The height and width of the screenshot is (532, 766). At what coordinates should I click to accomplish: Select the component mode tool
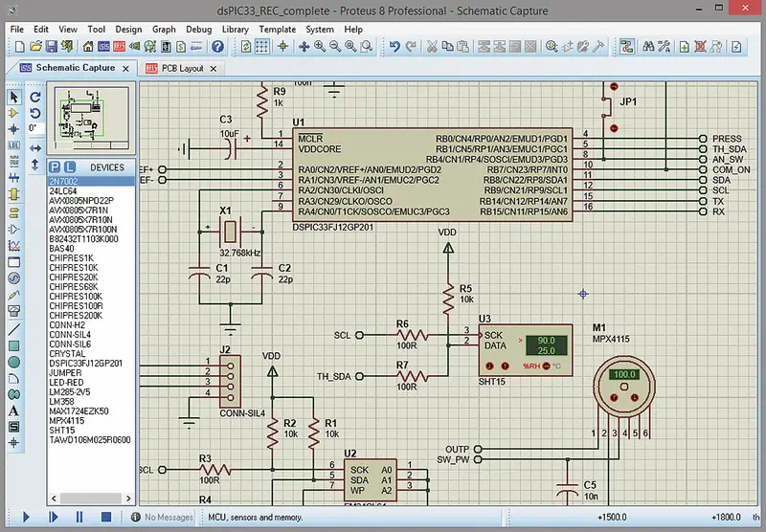pyautogui.click(x=14, y=113)
